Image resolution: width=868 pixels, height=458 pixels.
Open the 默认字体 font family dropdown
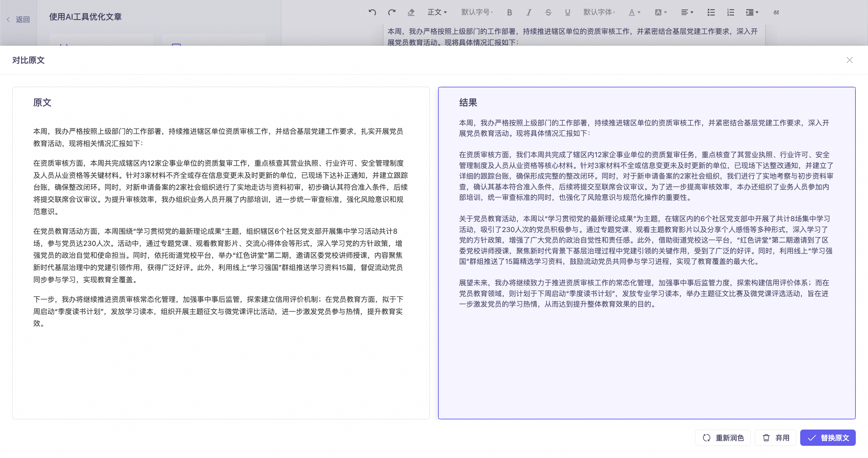599,13
